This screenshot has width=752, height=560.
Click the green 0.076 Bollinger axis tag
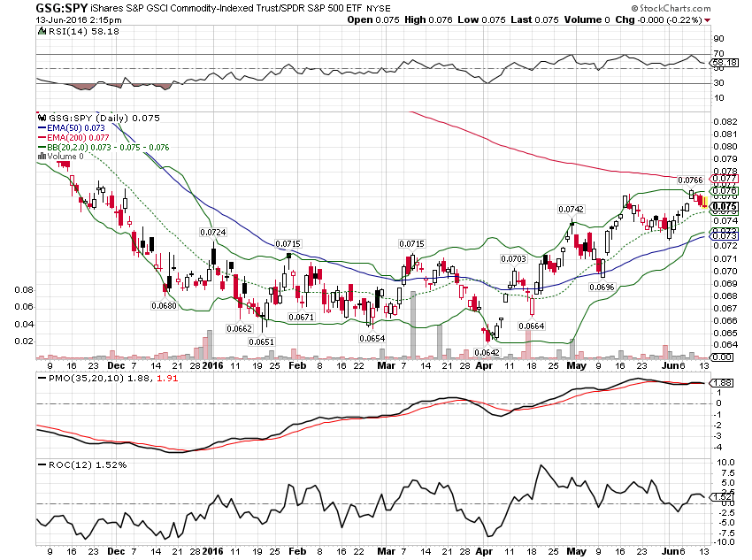(x=725, y=191)
